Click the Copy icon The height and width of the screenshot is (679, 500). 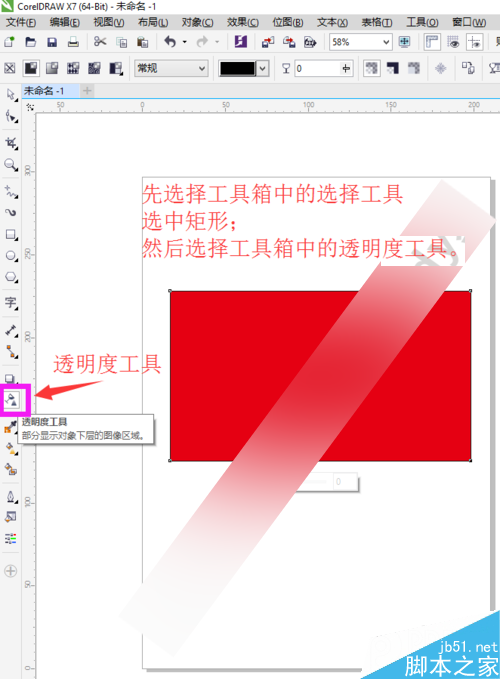click(122, 42)
